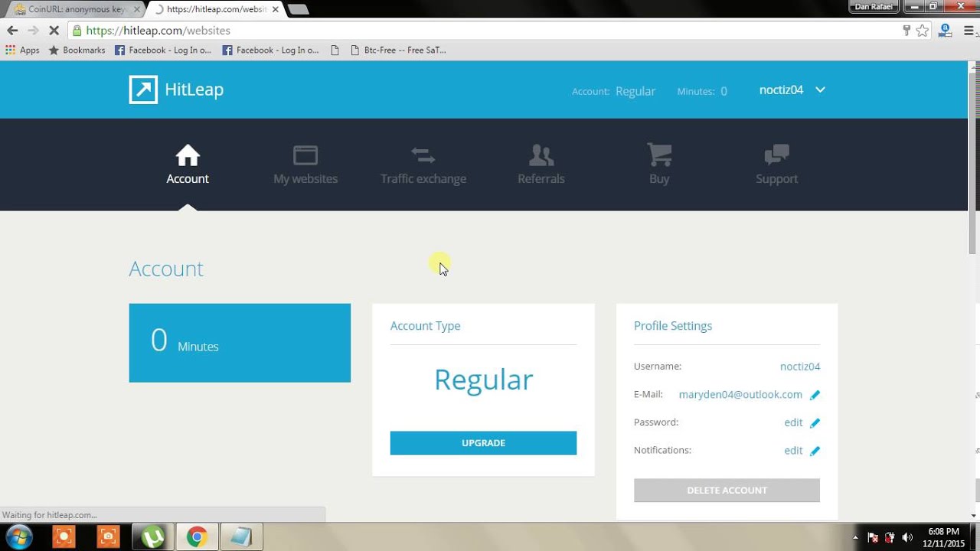Open first Facebook - Log In bookmark
980x551 pixels.
coord(163,50)
